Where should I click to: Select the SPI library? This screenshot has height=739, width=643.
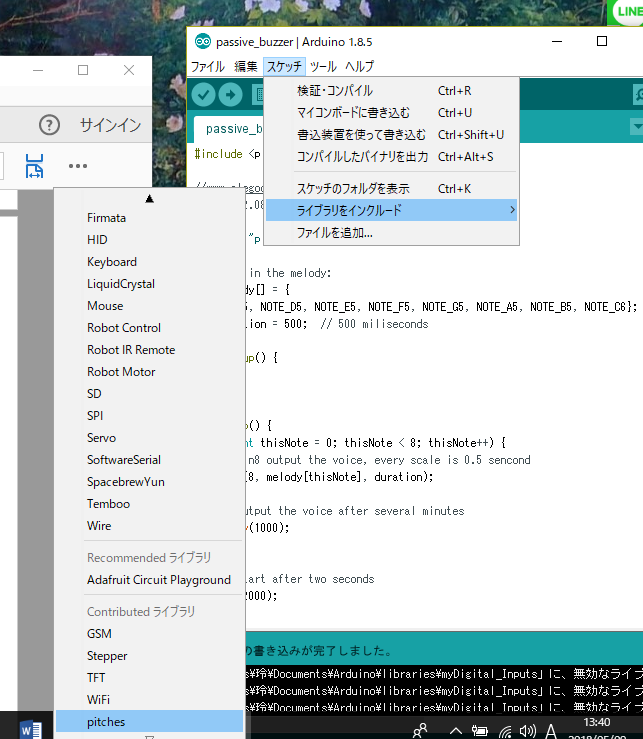149,416
